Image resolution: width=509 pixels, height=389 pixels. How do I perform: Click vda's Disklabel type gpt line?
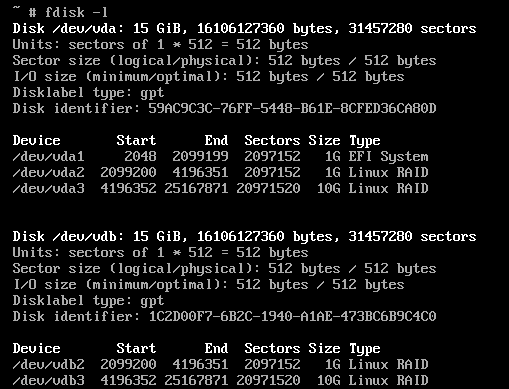pyautogui.click(x=88, y=93)
